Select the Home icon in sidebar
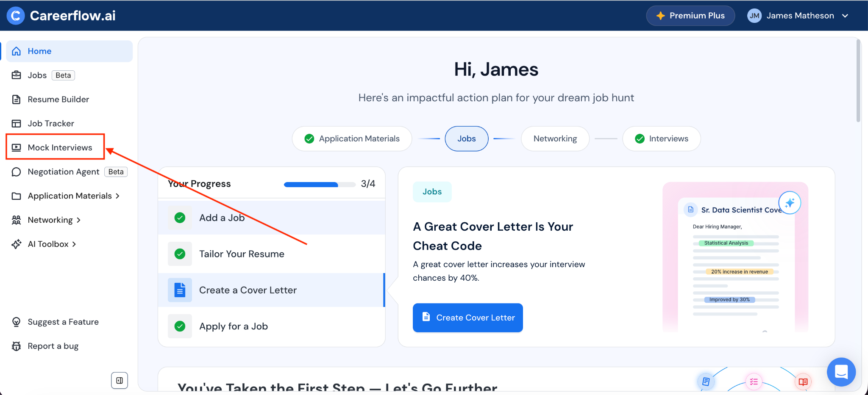This screenshot has height=395, width=868. 16,51
